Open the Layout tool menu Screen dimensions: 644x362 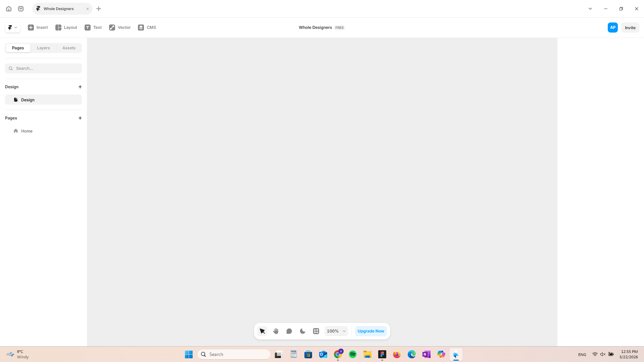[x=66, y=28]
